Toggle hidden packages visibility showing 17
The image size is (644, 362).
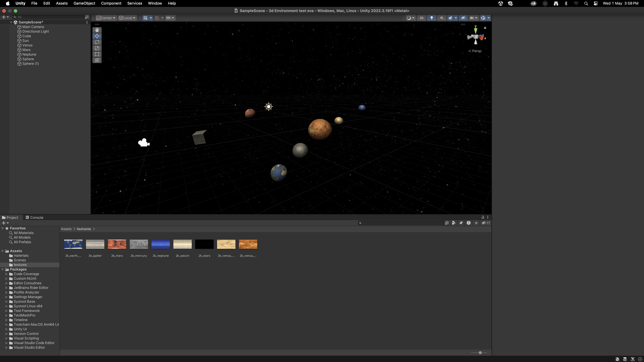486,223
